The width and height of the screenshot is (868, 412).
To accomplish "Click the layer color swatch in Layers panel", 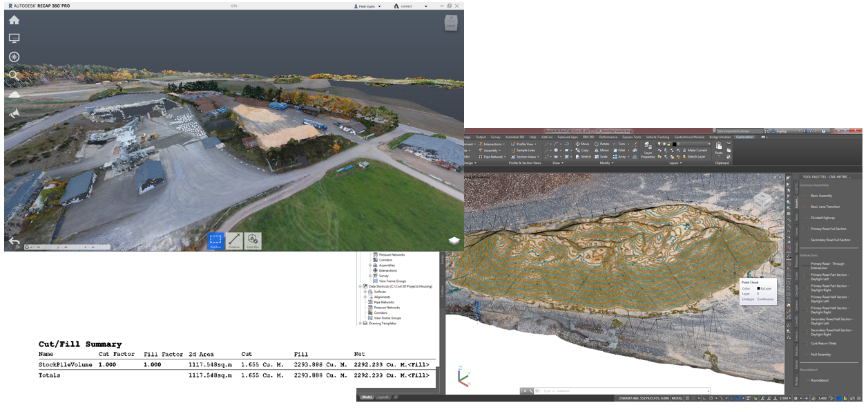I will (674, 144).
